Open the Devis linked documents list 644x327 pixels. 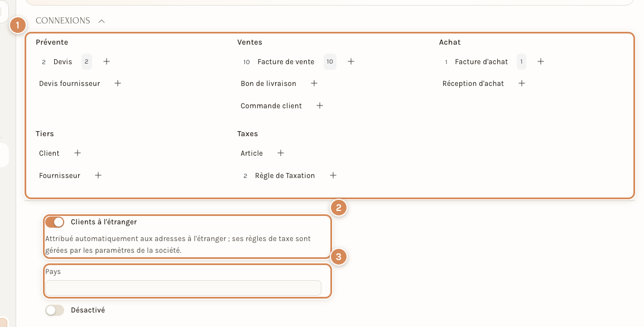point(63,61)
